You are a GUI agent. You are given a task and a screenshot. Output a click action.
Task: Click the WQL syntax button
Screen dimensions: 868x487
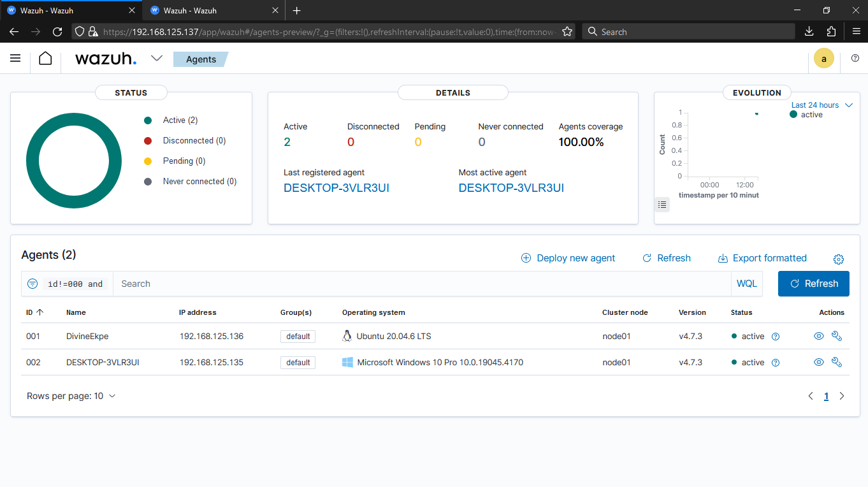[747, 284]
